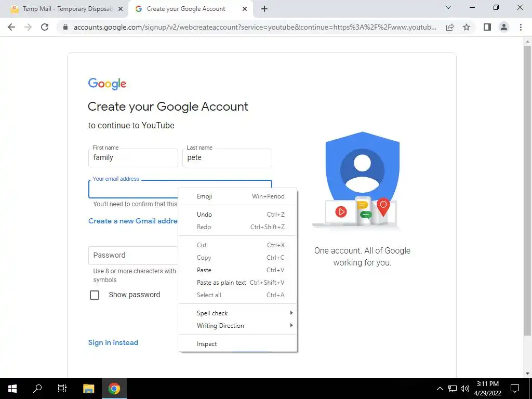Open the taskbar clock showing 3:11 PM
Screen dimensions: 532x399
click(x=487, y=389)
